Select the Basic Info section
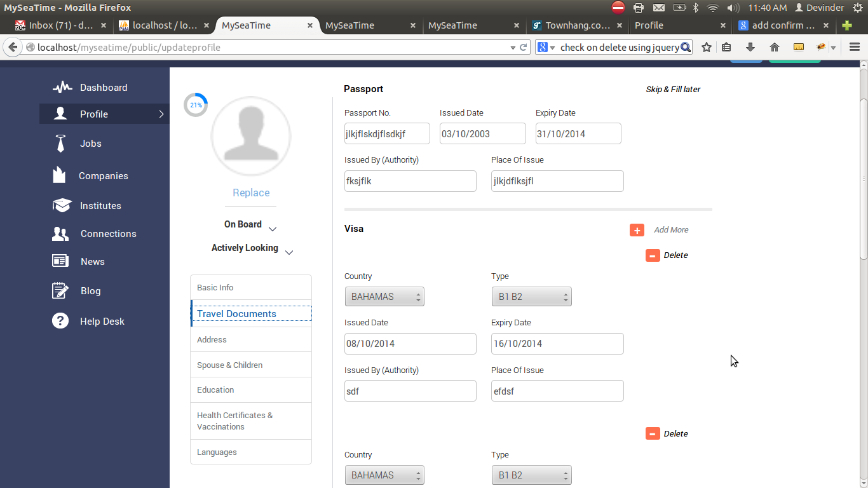Screen dimensions: 868x488 [x=251, y=288]
